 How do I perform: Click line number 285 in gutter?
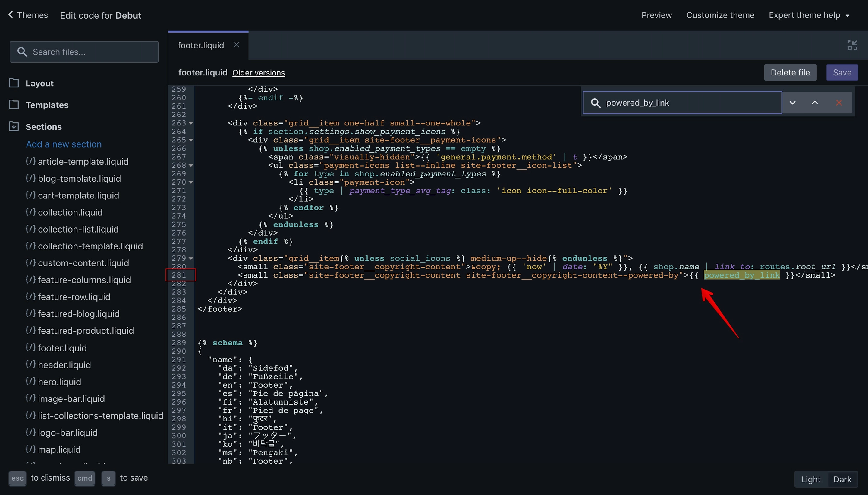[x=179, y=309]
